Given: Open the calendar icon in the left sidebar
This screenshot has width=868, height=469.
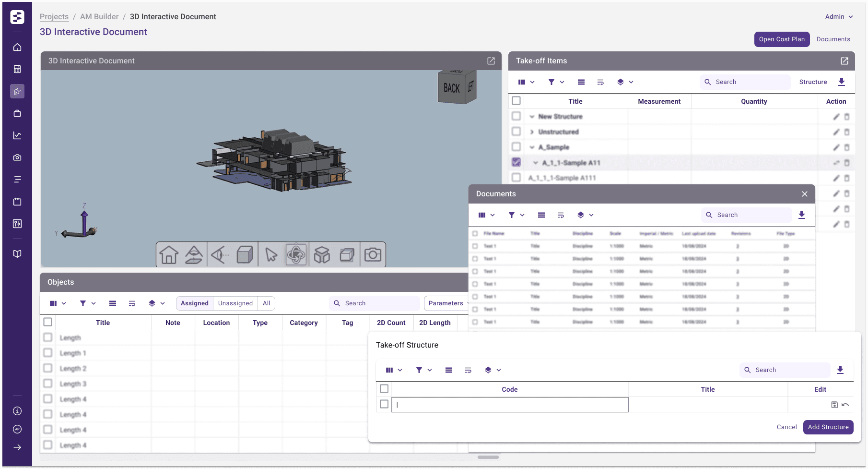Looking at the screenshot, I should click(x=17, y=202).
